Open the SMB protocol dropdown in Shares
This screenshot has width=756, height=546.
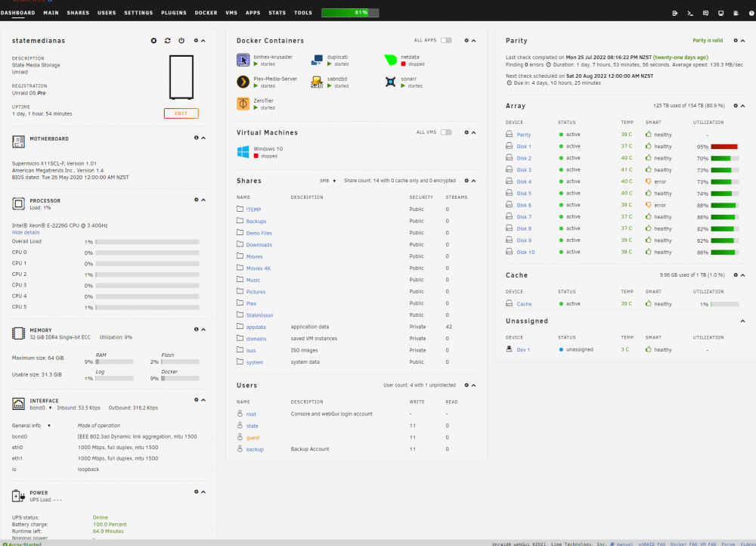pos(328,181)
